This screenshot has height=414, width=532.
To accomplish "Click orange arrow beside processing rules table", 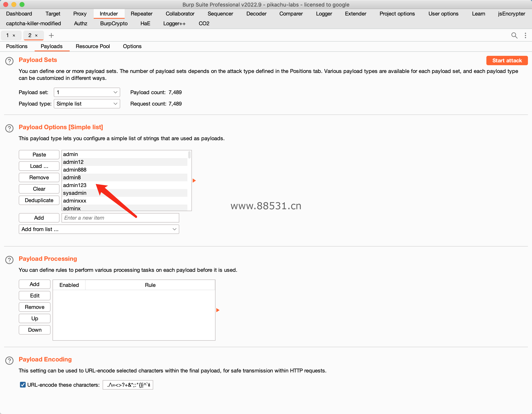I will pos(218,310).
